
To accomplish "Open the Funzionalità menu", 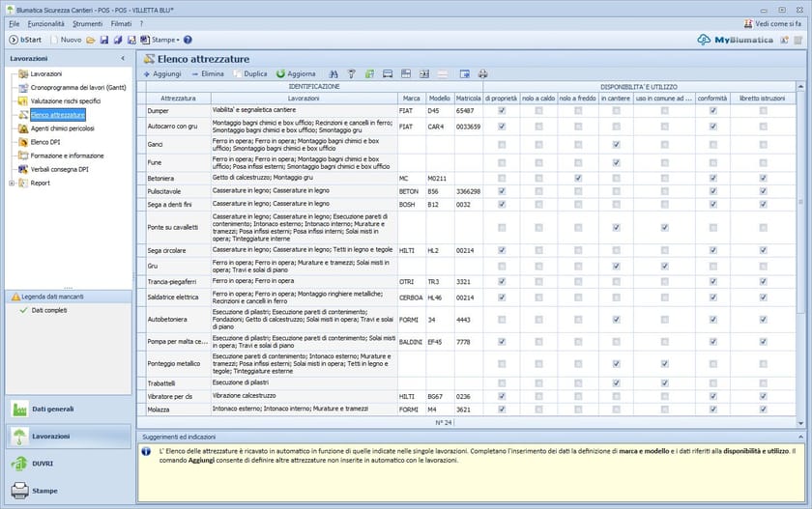I will coord(46,22).
